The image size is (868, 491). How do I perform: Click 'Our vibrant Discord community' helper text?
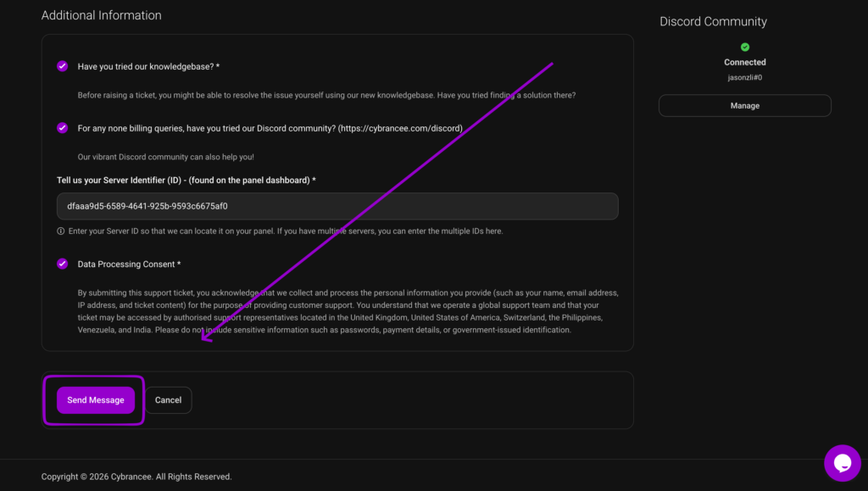pos(165,157)
